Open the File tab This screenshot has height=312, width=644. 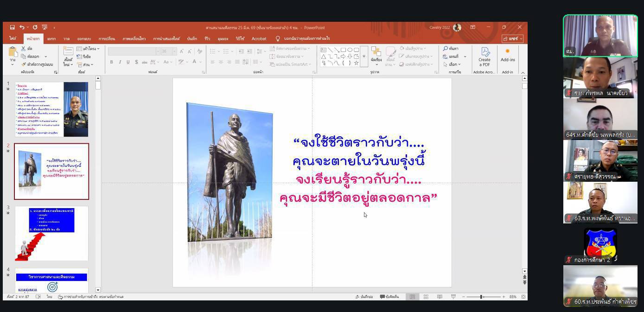[x=13, y=39]
